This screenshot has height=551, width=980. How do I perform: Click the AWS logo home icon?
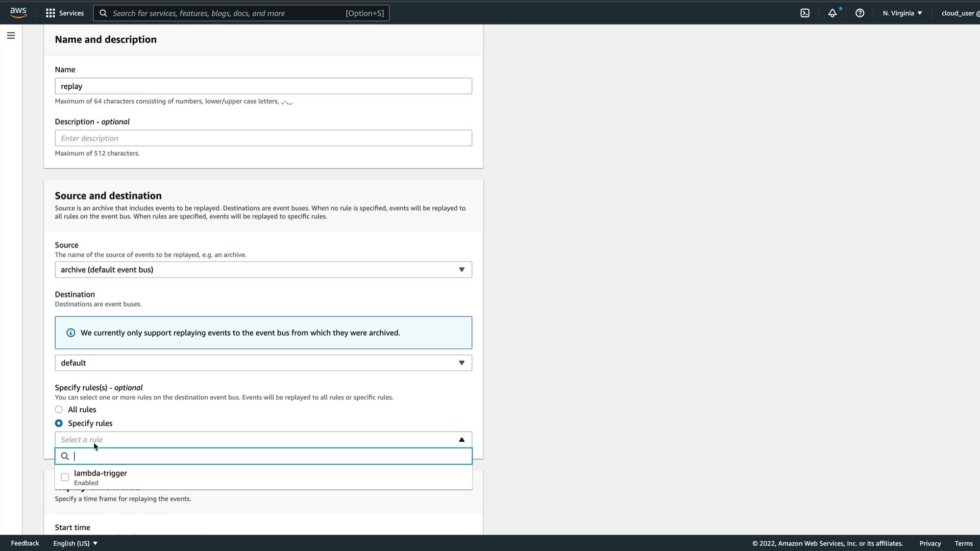18,13
